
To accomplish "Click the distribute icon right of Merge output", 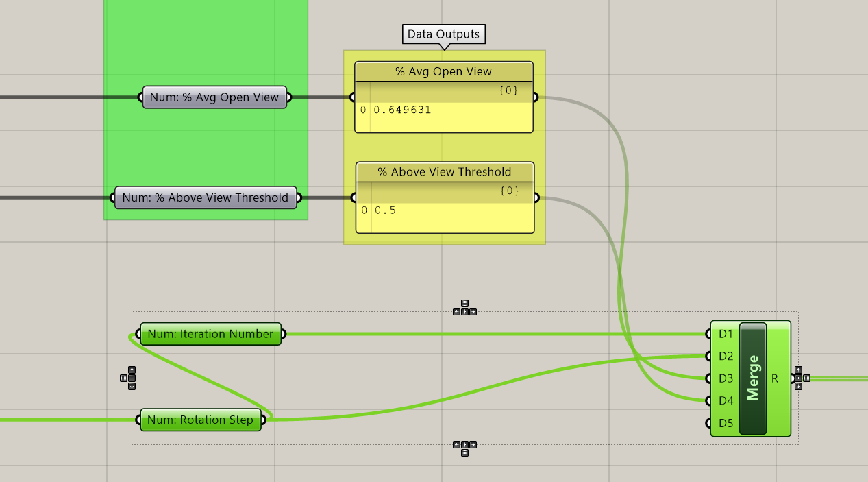I will 806,378.
